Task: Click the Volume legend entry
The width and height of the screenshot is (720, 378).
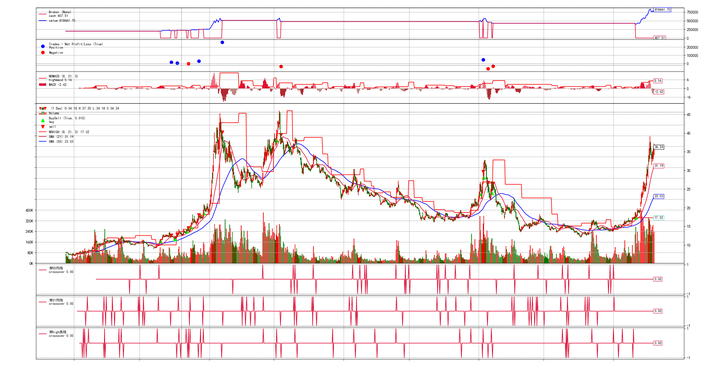Action: (50, 113)
